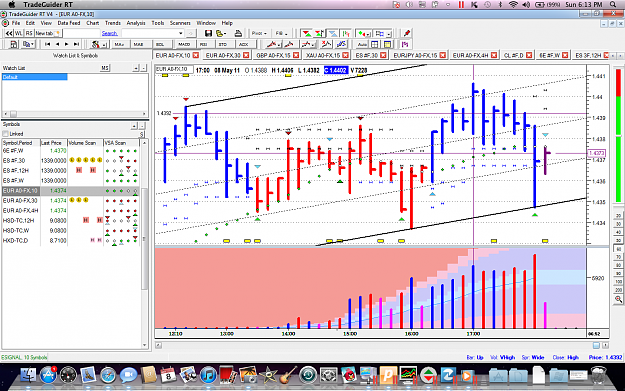Open Spotlight search in the menu bar
The image size is (625, 391).
tap(613, 4)
